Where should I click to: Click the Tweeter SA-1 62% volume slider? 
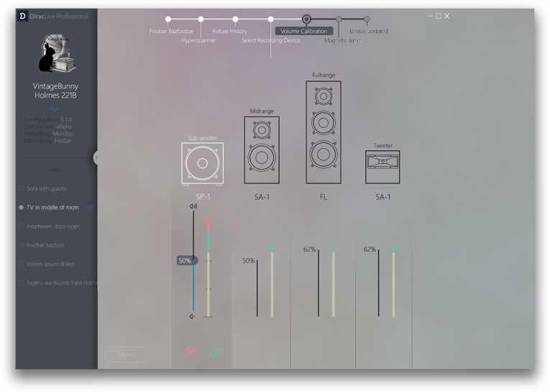pos(378,283)
